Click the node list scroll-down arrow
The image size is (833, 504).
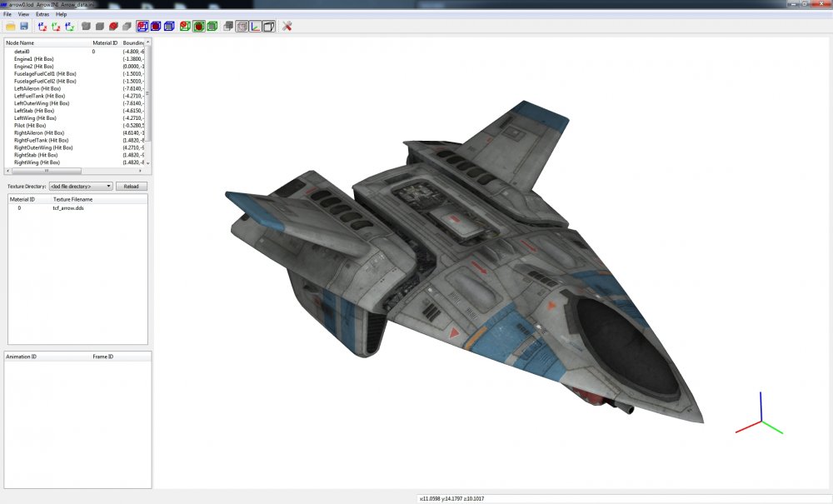click(x=147, y=163)
